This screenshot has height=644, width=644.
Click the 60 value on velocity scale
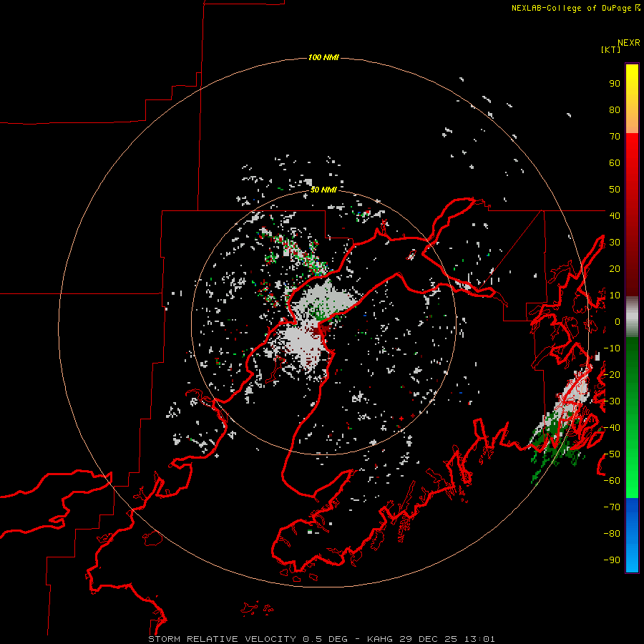(615, 163)
